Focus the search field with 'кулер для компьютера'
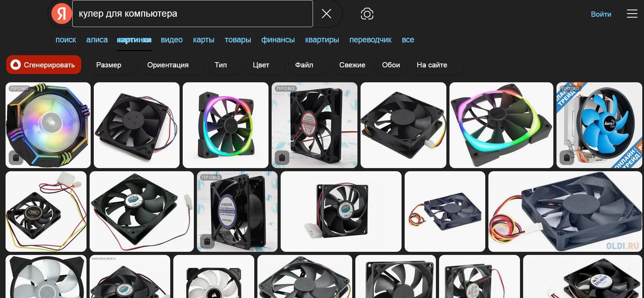 pos(192,14)
